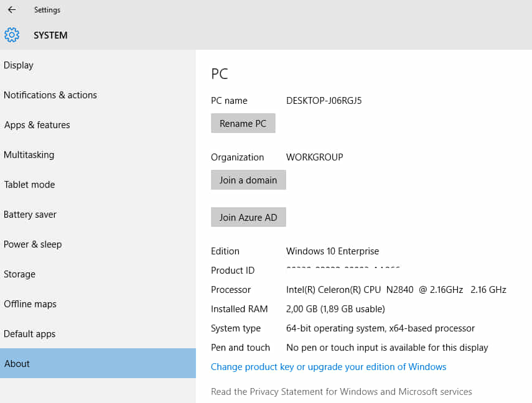532x403 pixels.
Task: Open the Display settings page
Action: tap(19, 65)
